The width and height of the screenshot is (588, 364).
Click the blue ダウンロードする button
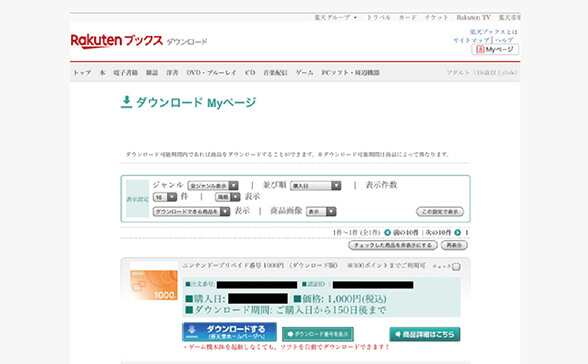230,332
